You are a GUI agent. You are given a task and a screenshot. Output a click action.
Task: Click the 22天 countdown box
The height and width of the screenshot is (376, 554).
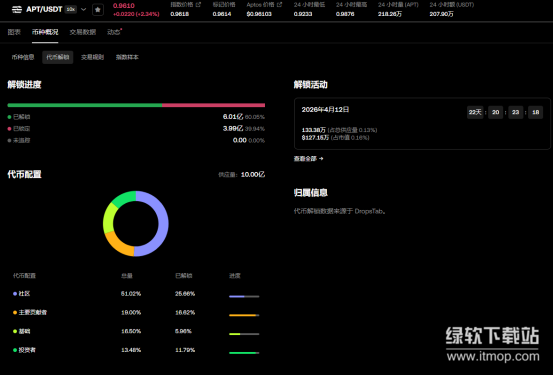point(475,112)
